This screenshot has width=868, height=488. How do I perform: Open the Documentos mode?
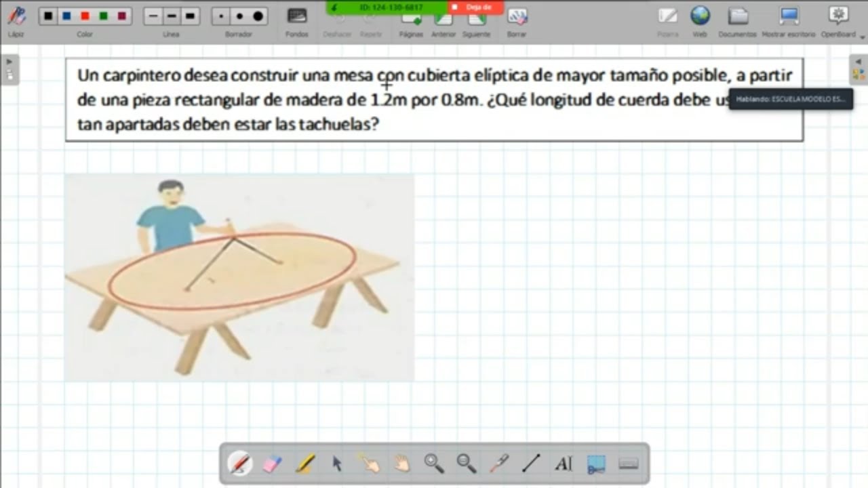click(x=737, y=20)
